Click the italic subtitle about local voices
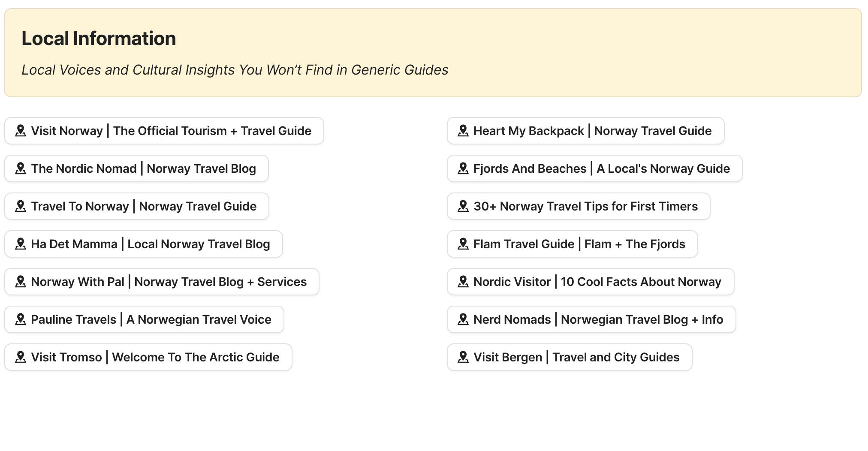Screen dimensions: 868x451 (x=235, y=69)
